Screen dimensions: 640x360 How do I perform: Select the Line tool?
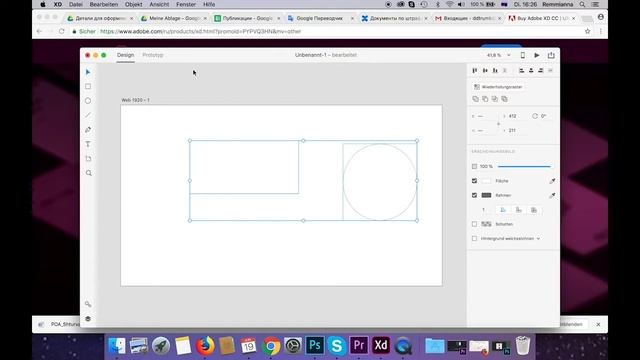pos(88,115)
